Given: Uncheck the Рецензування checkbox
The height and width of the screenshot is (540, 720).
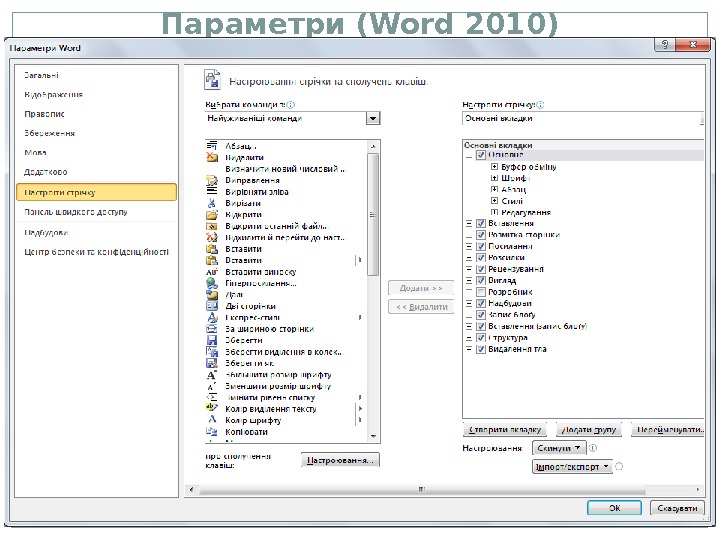Looking at the screenshot, I should point(481,269).
